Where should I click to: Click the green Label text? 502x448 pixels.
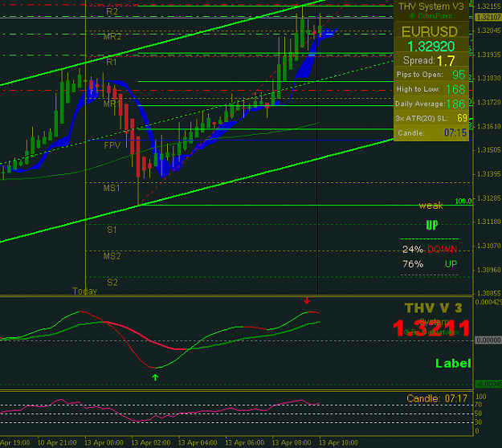(453, 364)
